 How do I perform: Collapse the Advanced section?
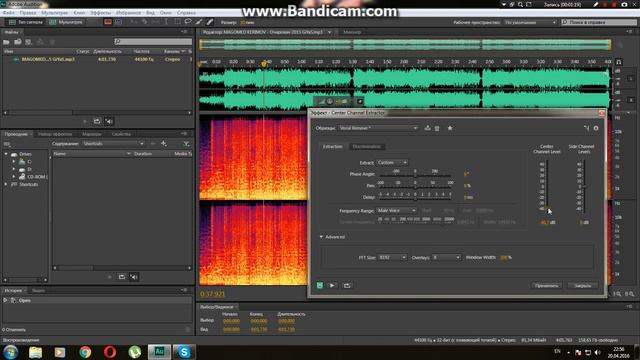click(321, 237)
